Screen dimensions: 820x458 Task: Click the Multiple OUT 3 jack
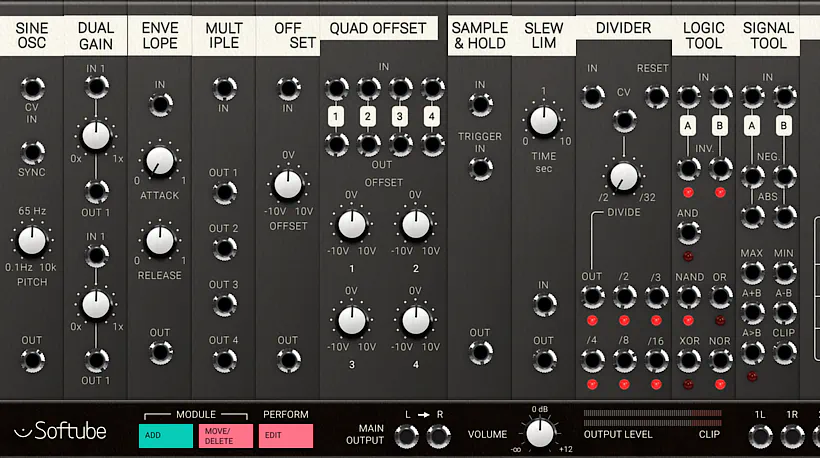pyautogui.click(x=224, y=304)
